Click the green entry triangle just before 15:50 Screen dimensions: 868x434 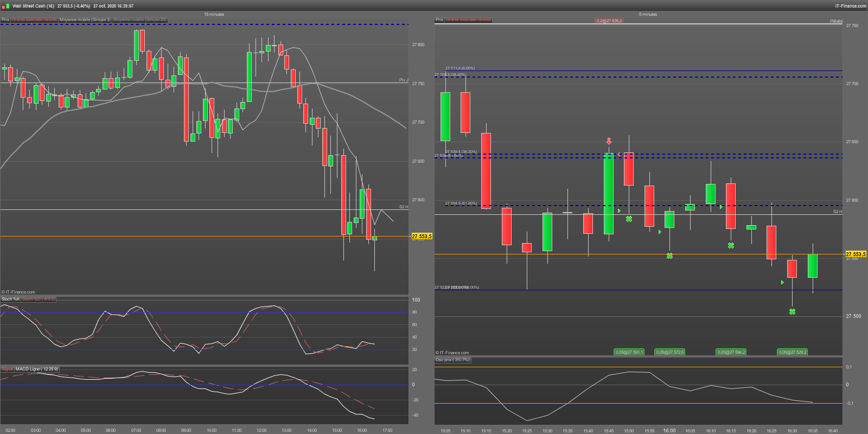(x=619, y=210)
